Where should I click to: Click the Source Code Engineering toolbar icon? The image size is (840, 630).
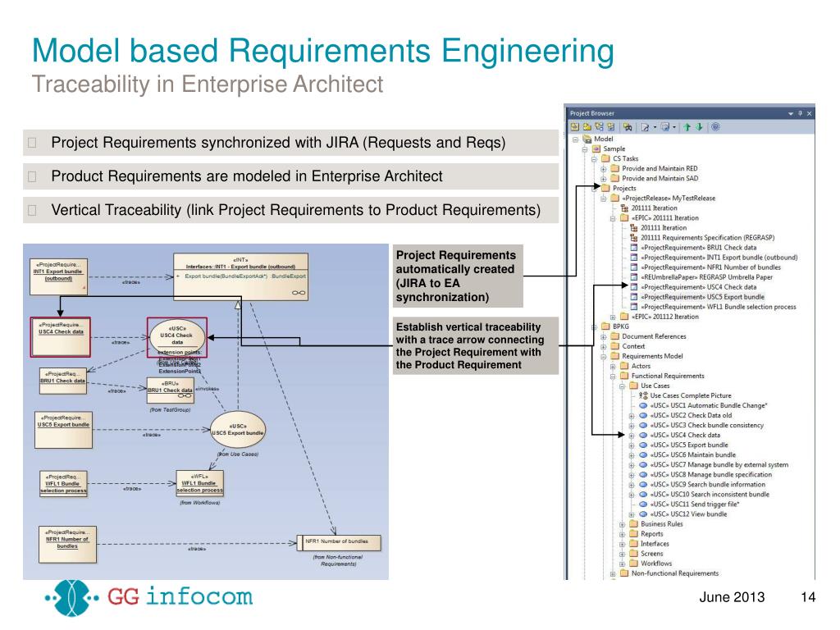(664, 127)
